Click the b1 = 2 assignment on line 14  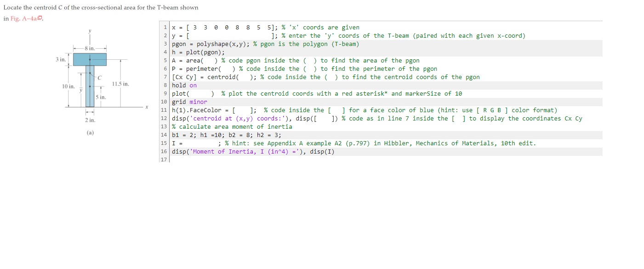pyautogui.click(x=183, y=135)
